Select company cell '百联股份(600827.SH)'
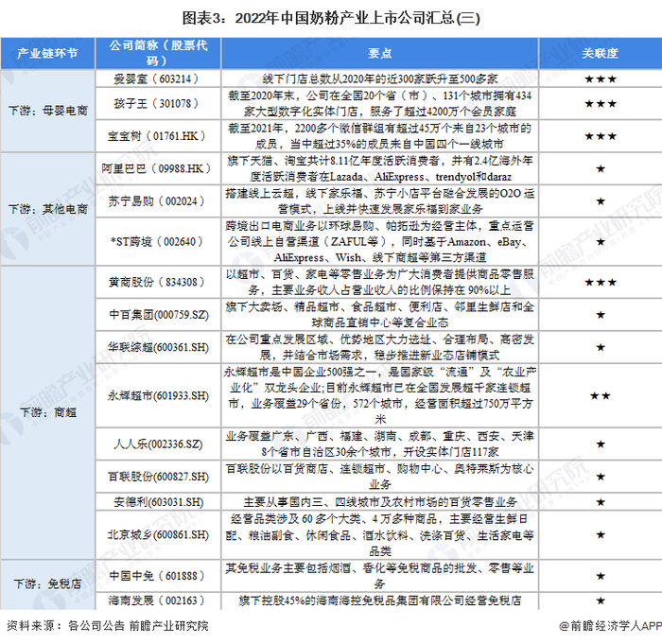662x644 pixels. click(158, 477)
